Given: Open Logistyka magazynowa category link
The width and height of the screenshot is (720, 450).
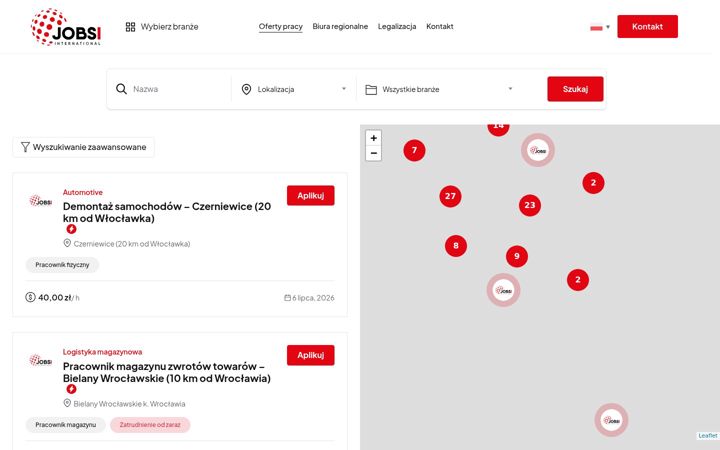Looking at the screenshot, I should tap(102, 352).
